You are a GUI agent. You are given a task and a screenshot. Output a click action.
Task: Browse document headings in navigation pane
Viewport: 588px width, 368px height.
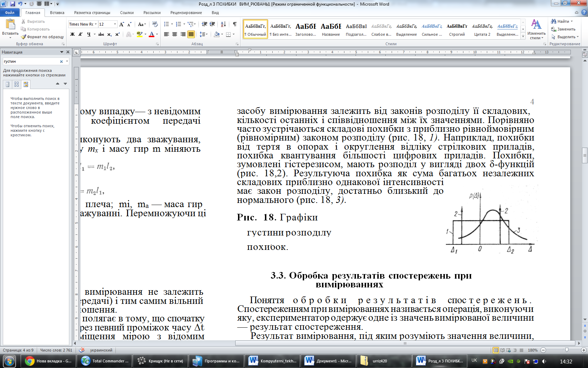point(8,84)
